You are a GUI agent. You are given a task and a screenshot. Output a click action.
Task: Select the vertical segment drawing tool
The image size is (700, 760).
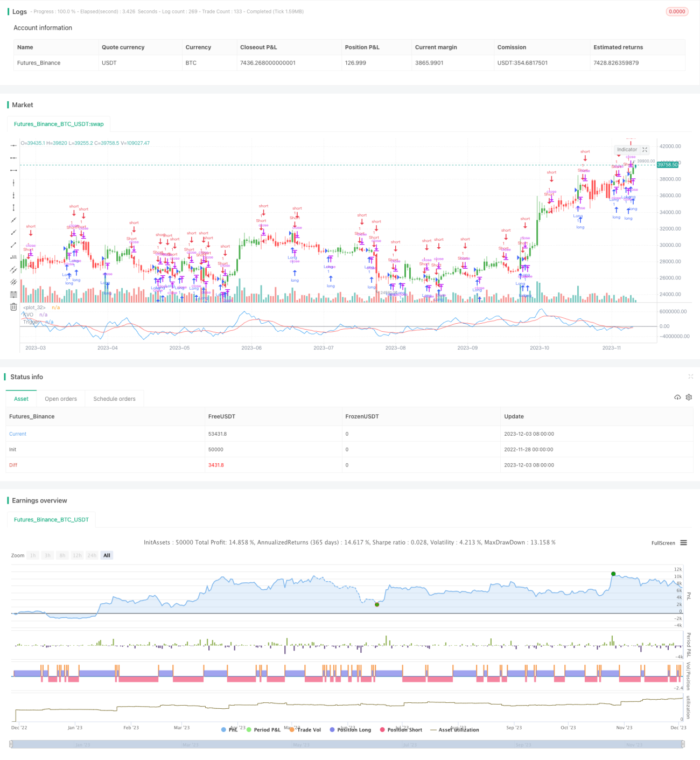tap(13, 207)
